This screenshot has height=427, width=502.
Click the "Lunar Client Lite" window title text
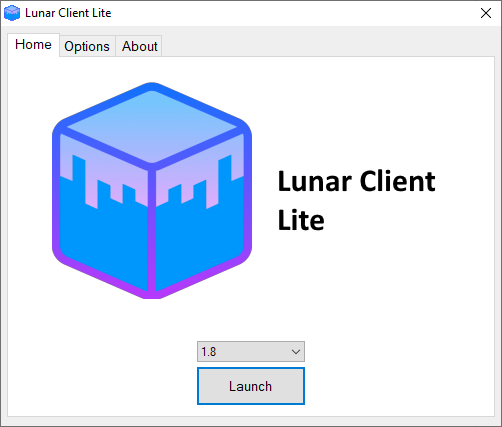coord(68,13)
